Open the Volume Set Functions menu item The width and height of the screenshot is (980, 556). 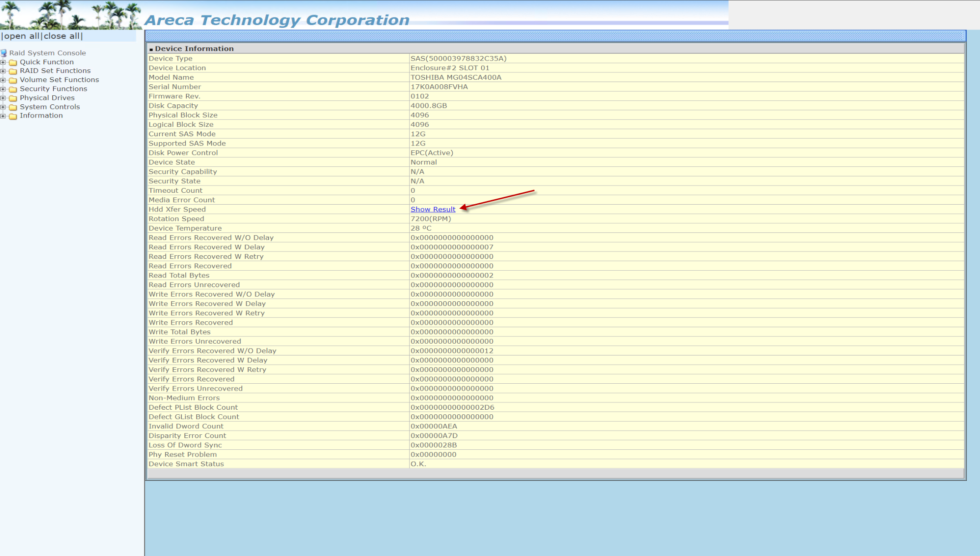coord(59,80)
